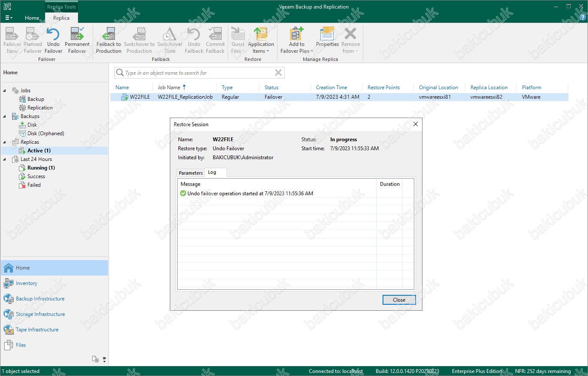The width and height of the screenshot is (588, 376).
Task: Click the replica Properties icon
Action: coord(327,37)
